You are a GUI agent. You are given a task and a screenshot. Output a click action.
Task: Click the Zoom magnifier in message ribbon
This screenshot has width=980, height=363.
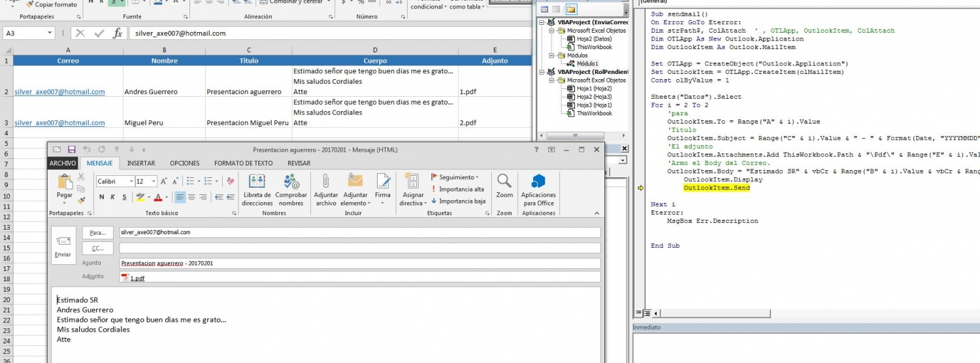click(504, 186)
